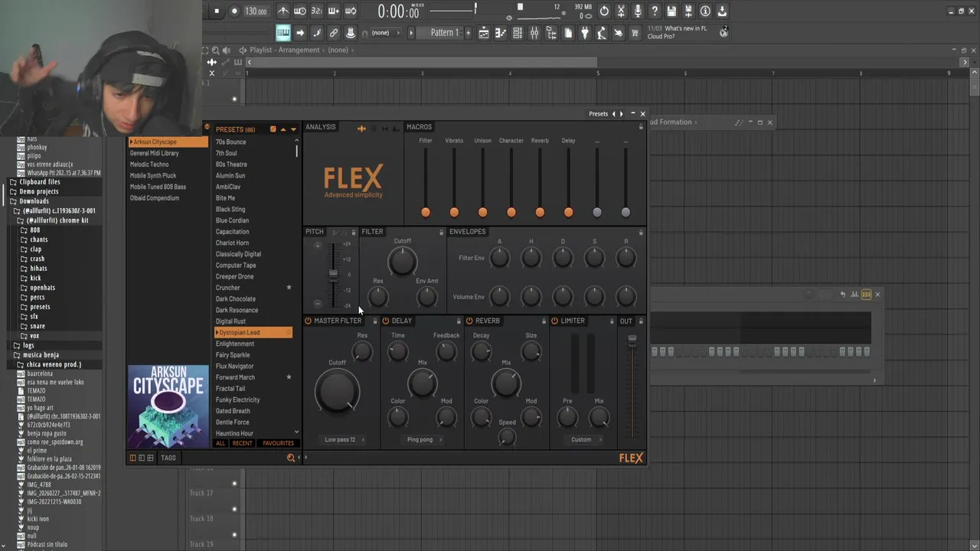
Task: Click the microphone one-click recording icon
Action: (x=638, y=11)
